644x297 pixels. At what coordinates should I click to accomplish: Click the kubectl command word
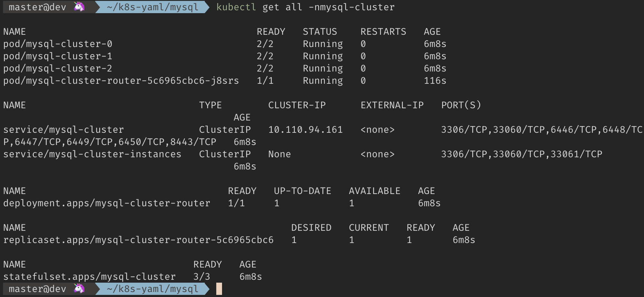(236, 7)
